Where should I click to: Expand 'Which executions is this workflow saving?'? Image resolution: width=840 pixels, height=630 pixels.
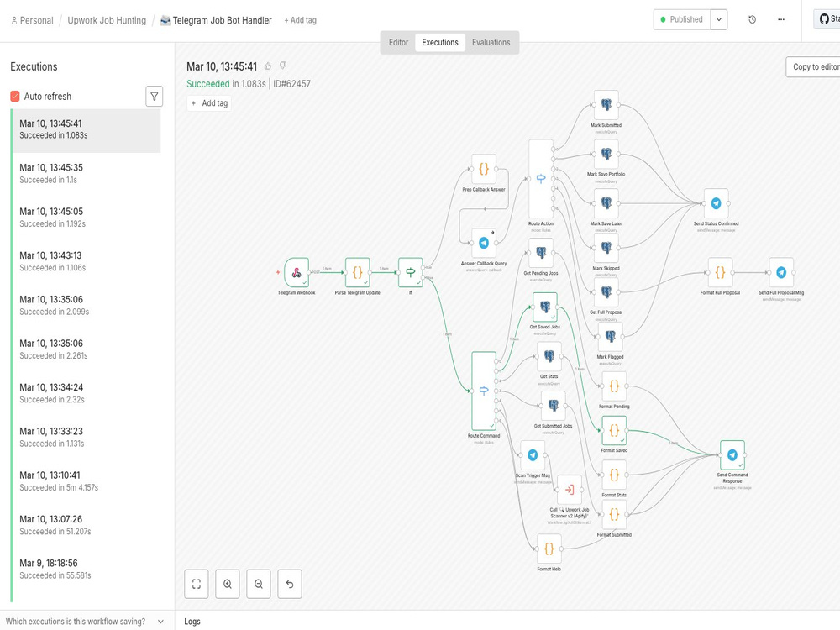click(85, 622)
